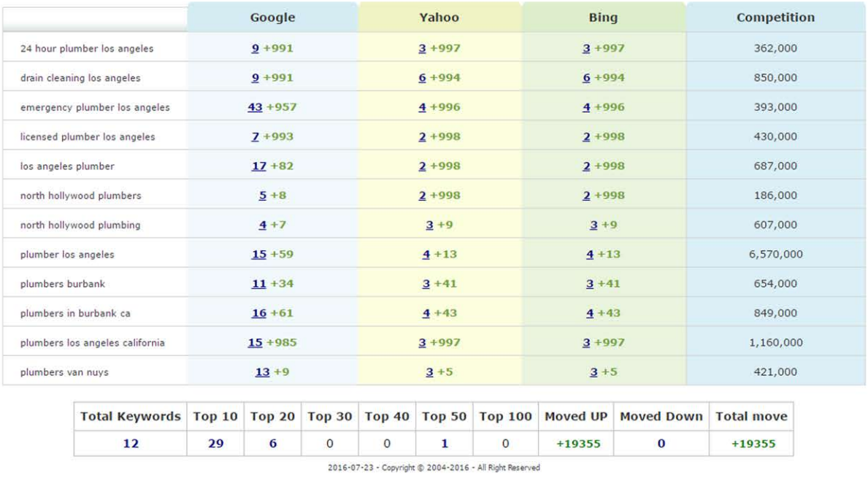Click Google rank 7 for licensed plumber los angeles
Viewport: 868px width, 478px height.
[x=256, y=136]
